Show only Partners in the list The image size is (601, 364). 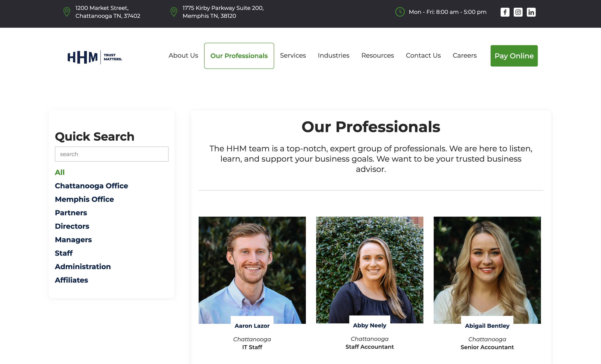[71, 213]
